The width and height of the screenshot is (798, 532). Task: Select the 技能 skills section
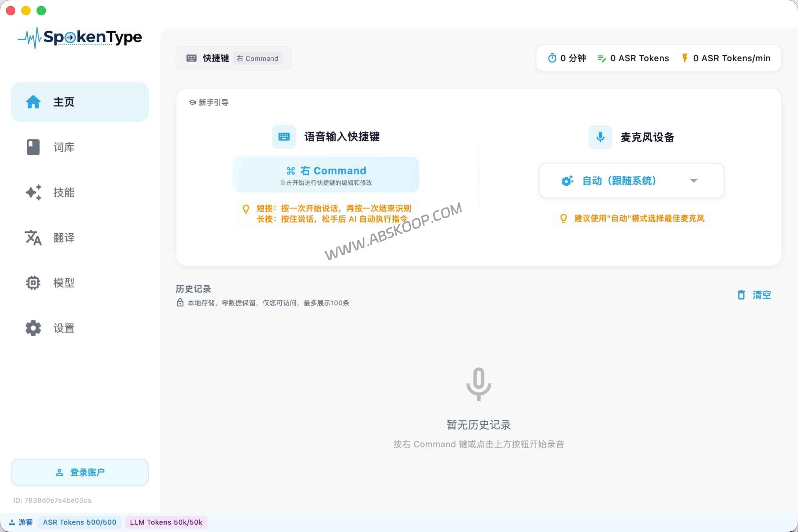click(x=79, y=193)
